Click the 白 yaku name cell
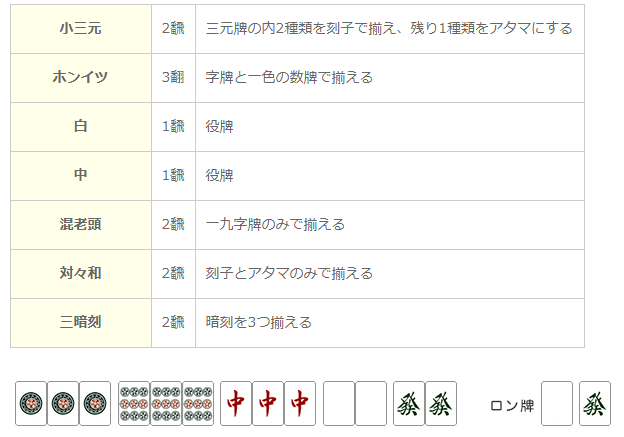 click(81, 127)
